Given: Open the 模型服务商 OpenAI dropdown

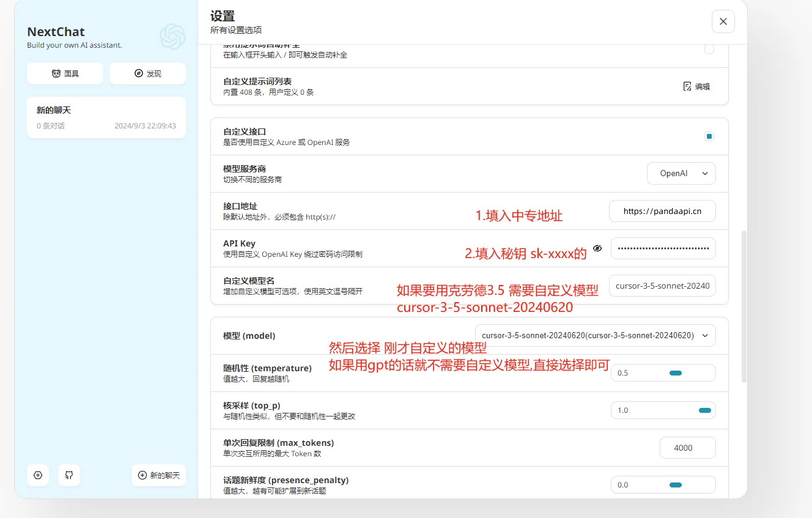Looking at the screenshot, I should (x=681, y=174).
